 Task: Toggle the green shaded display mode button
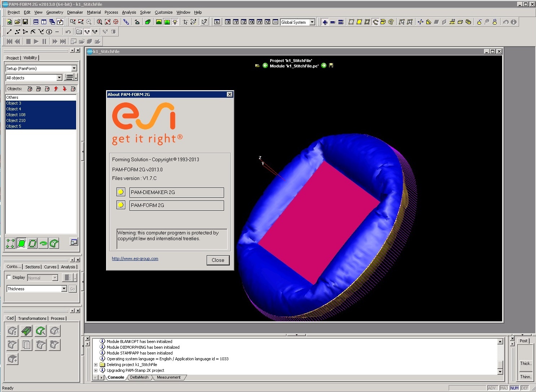coord(21,244)
